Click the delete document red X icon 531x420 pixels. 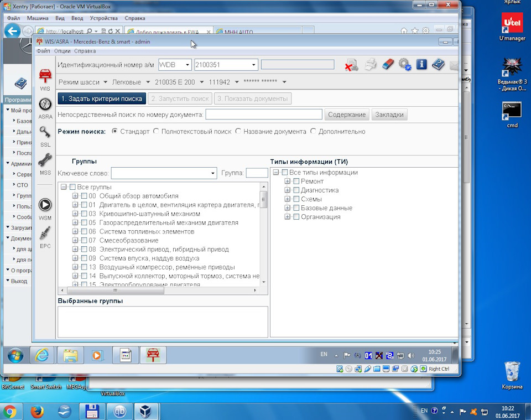[x=352, y=65]
